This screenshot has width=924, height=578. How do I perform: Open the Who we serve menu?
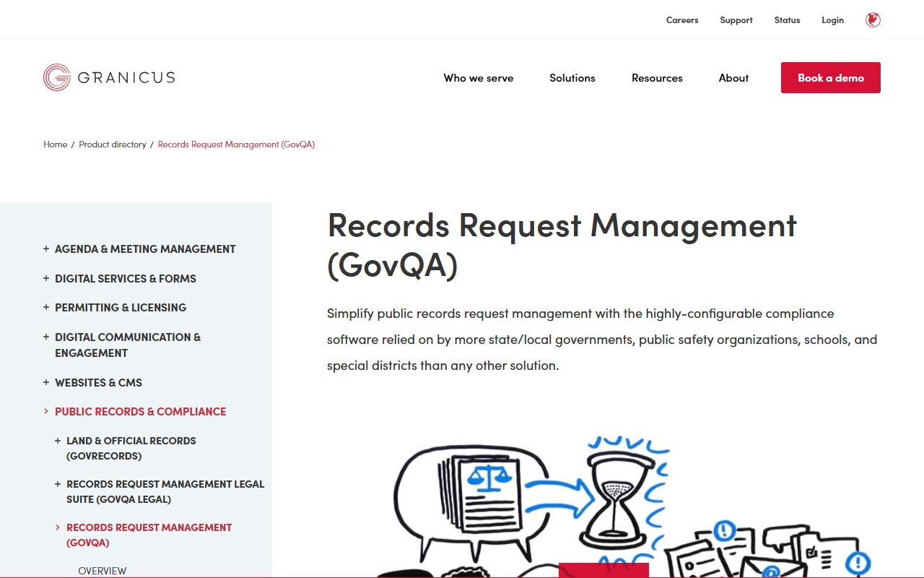(x=478, y=78)
